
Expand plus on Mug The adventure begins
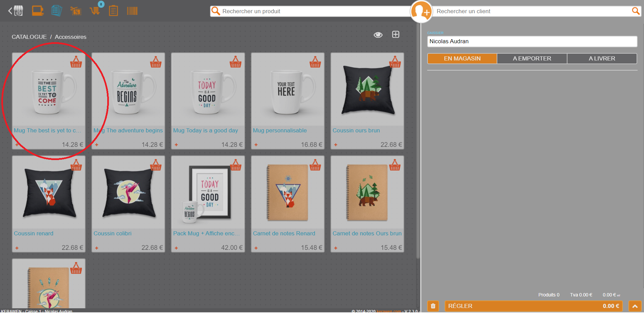(x=97, y=145)
